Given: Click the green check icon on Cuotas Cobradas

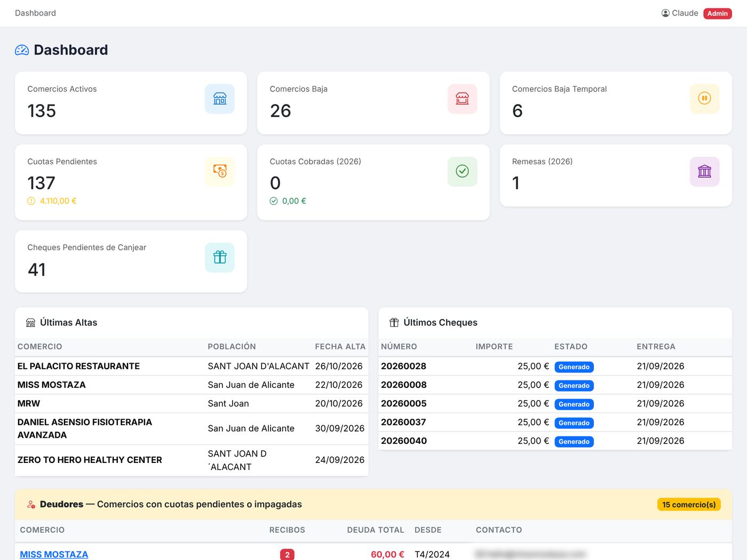Looking at the screenshot, I should tap(462, 171).
